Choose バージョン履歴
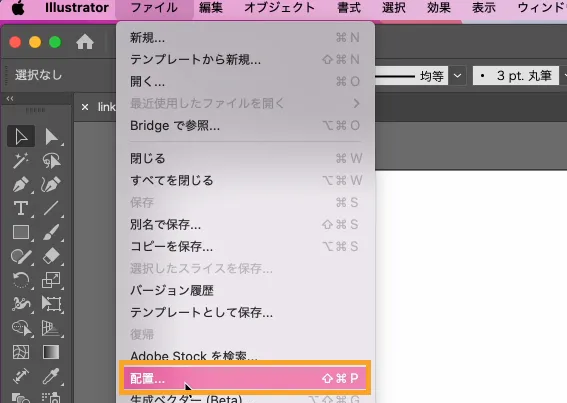Image resolution: width=567 pixels, height=403 pixels. point(245,290)
